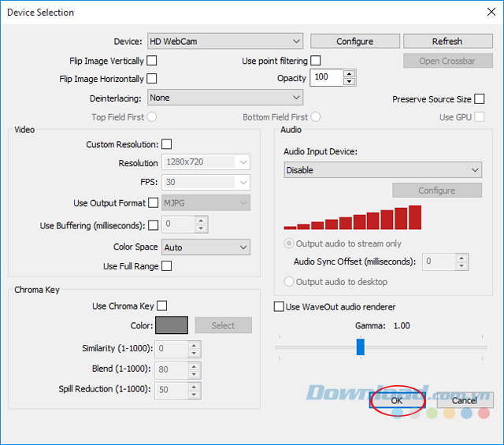The image size is (504, 445).
Task: Enable the Use Output Format checkbox
Action: pos(153,203)
